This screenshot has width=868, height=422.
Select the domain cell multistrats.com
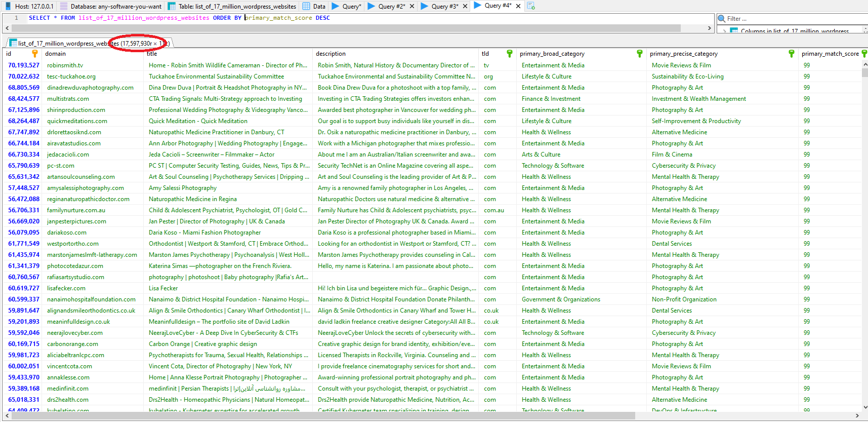68,99
